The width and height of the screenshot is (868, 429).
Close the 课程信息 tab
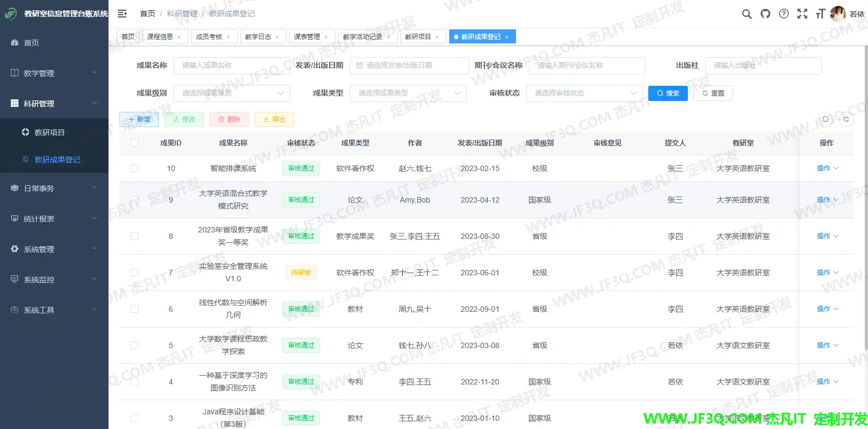(x=180, y=37)
